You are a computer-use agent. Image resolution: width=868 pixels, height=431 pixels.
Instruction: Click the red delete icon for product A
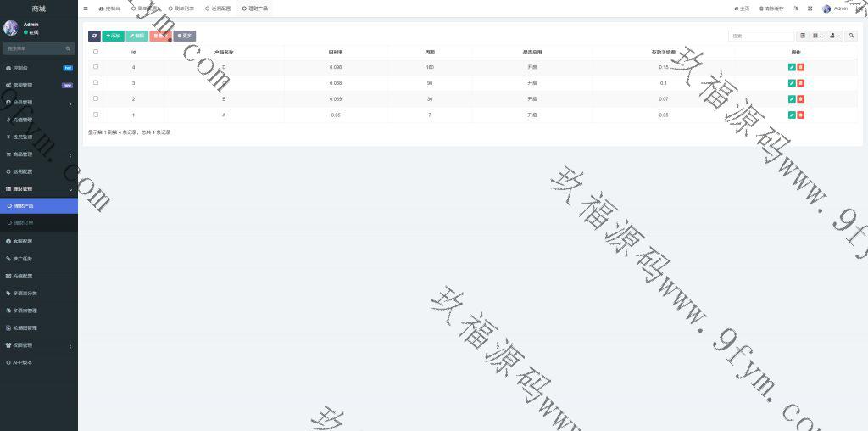801,115
